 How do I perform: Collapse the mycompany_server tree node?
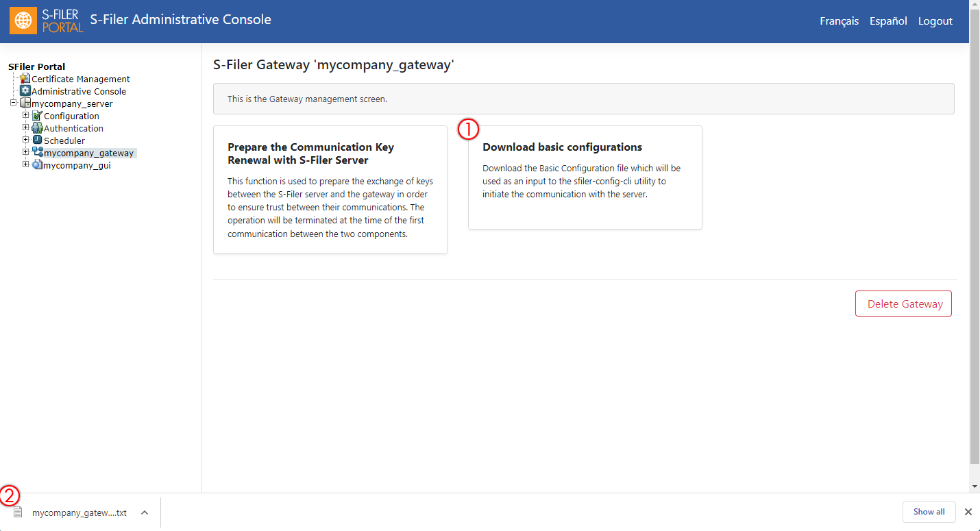(x=13, y=103)
